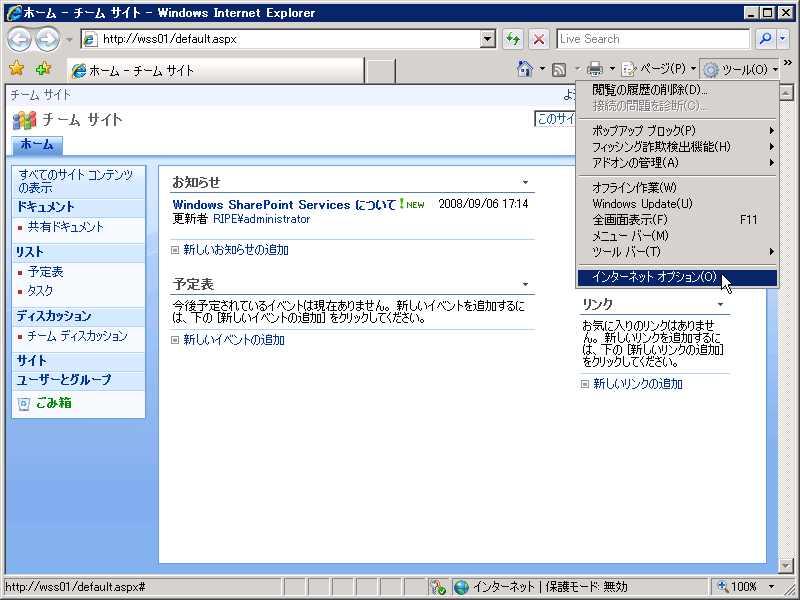Click the Live Search input box
Screen dimensions: 800x600
pos(653,39)
